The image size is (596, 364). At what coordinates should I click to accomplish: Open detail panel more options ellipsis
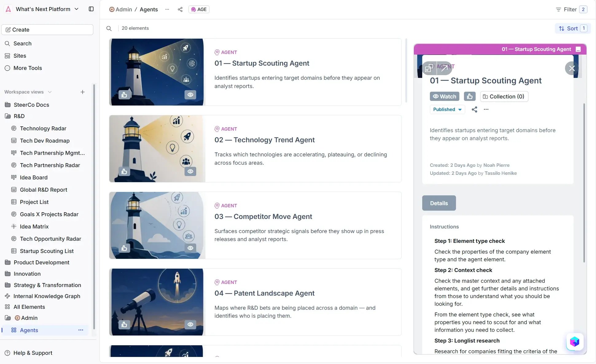[x=486, y=109]
